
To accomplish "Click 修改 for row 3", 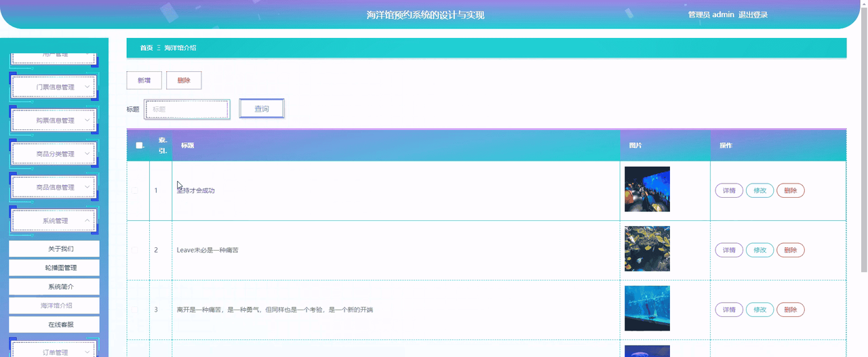I will [759, 310].
